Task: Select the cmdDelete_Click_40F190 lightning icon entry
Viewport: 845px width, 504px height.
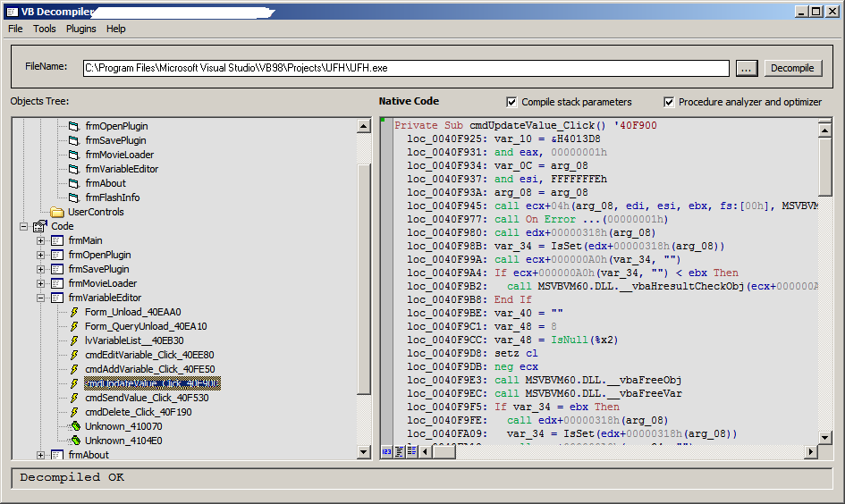Action: (75, 412)
